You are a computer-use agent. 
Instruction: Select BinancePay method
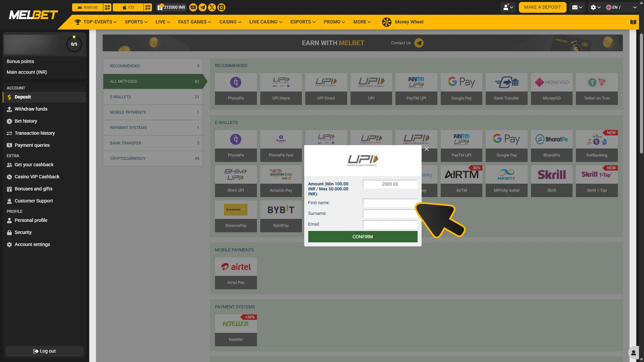point(236,216)
